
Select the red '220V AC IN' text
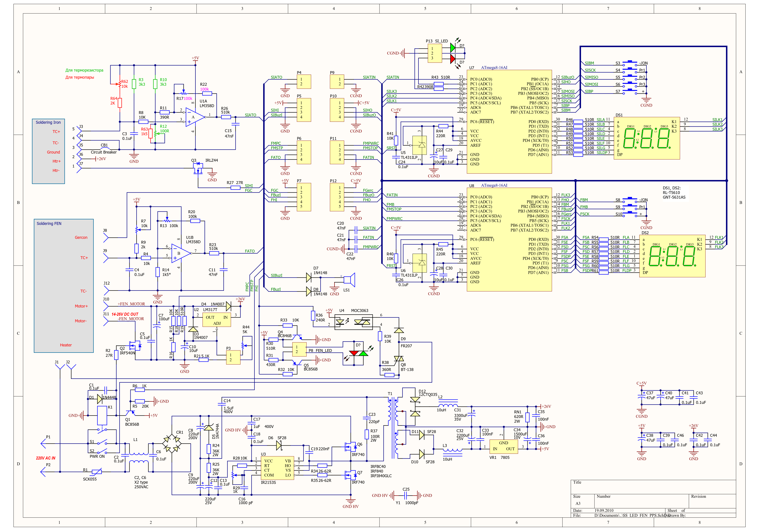46,458
